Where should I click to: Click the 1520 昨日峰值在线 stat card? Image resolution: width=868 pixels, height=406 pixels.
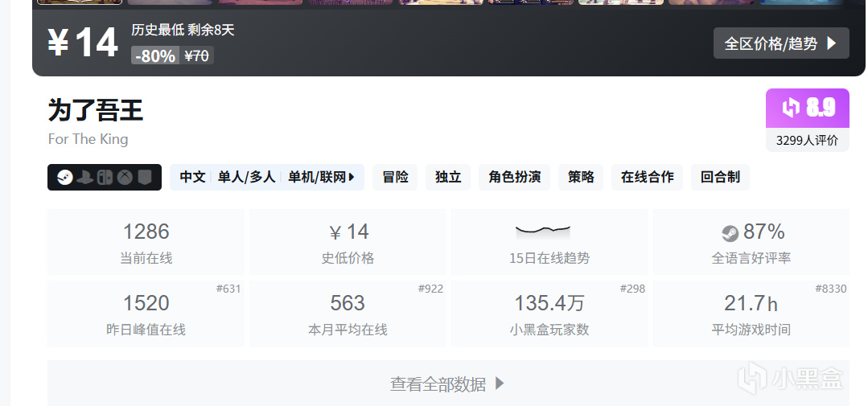click(x=146, y=314)
